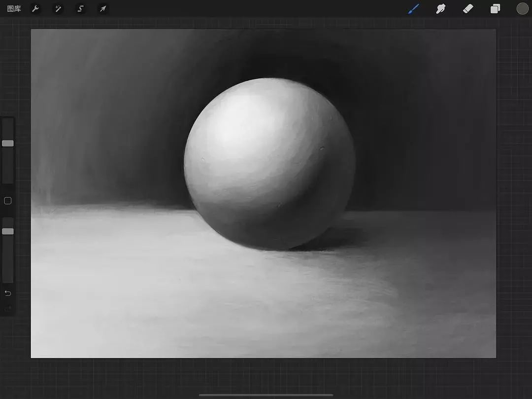The image size is (532, 399).
Task: Select the Brush tool
Action: [x=414, y=9]
